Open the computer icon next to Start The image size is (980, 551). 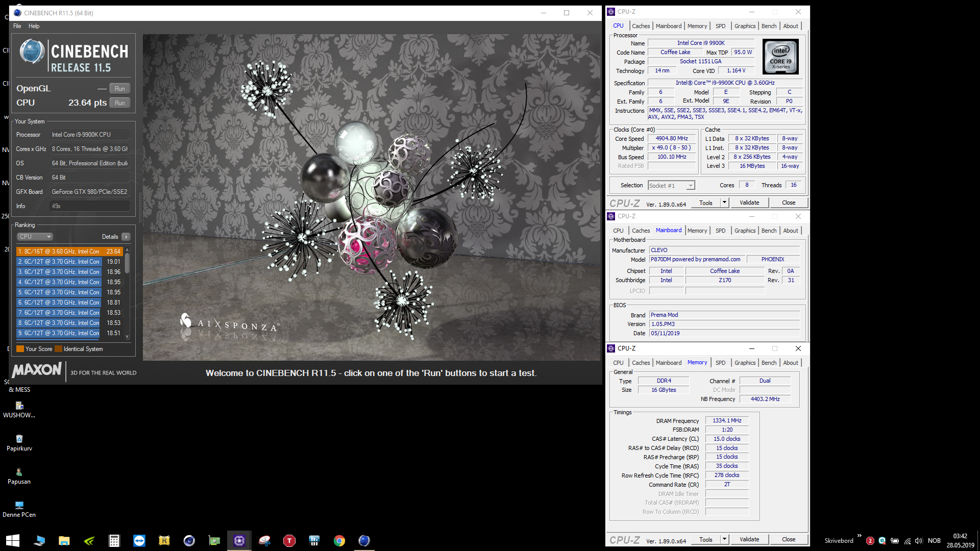pyautogui.click(x=39, y=540)
